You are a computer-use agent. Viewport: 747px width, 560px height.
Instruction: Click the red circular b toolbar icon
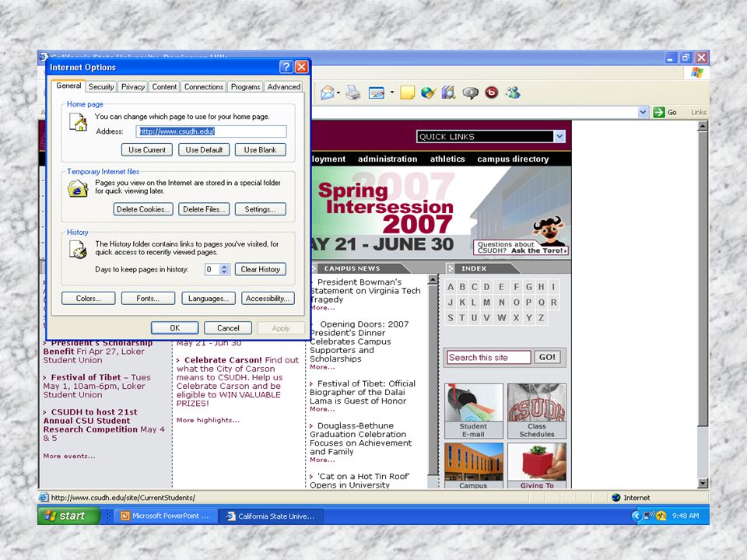pos(492,93)
